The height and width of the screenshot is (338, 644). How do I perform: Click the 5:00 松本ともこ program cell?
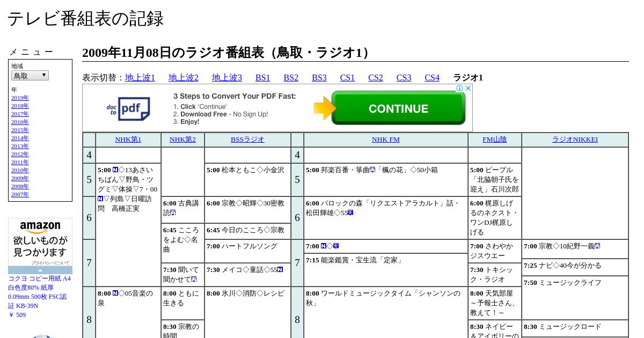point(247,180)
